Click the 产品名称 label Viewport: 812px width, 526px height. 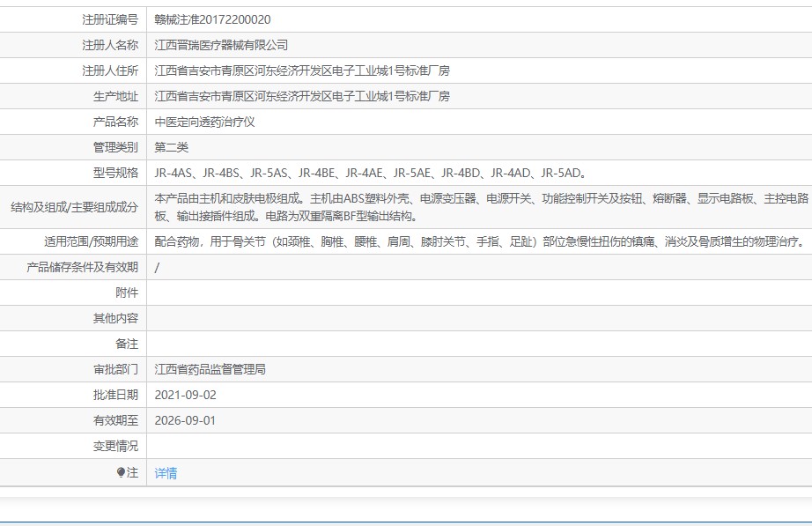point(116,122)
